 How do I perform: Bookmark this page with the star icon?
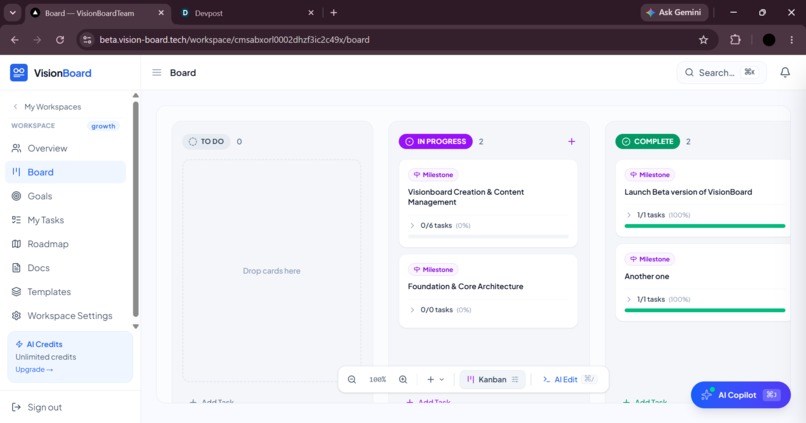[x=703, y=40]
